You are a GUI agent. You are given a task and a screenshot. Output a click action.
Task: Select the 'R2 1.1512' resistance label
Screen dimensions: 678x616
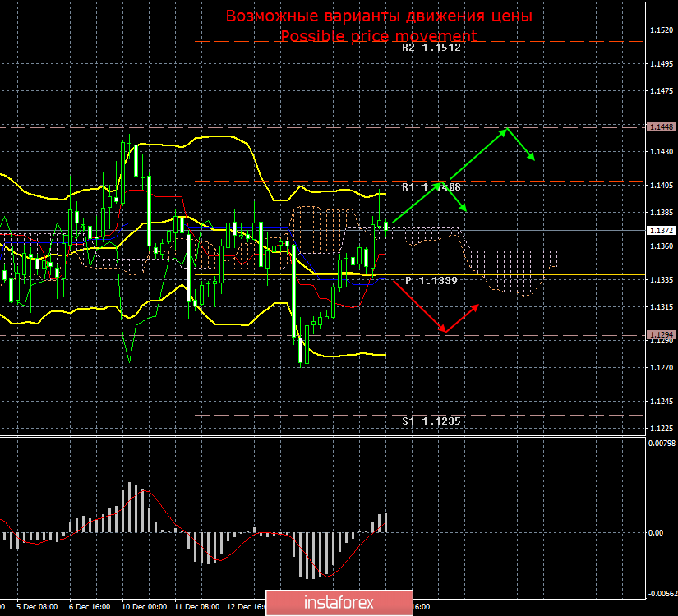431,48
